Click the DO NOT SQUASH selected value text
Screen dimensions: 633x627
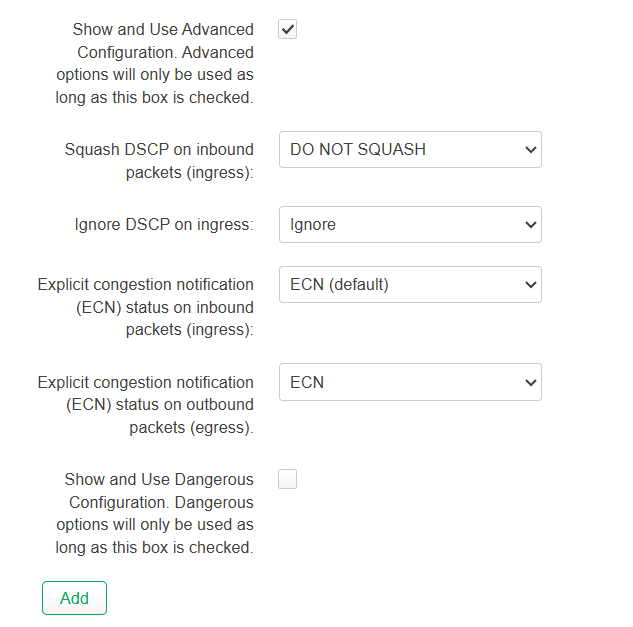click(x=358, y=150)
